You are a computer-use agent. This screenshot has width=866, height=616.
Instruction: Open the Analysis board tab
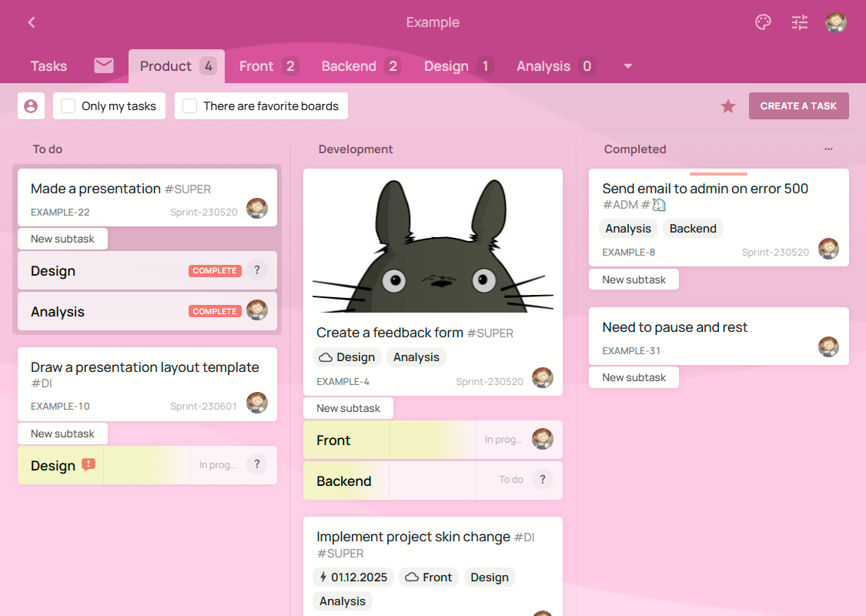click(543, 66)
